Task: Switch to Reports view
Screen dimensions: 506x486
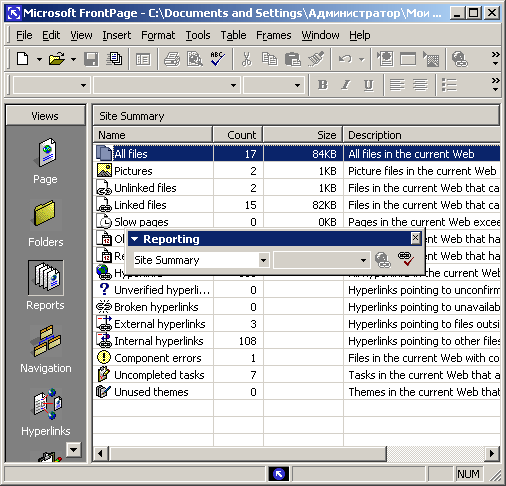Action: point(45,286)
